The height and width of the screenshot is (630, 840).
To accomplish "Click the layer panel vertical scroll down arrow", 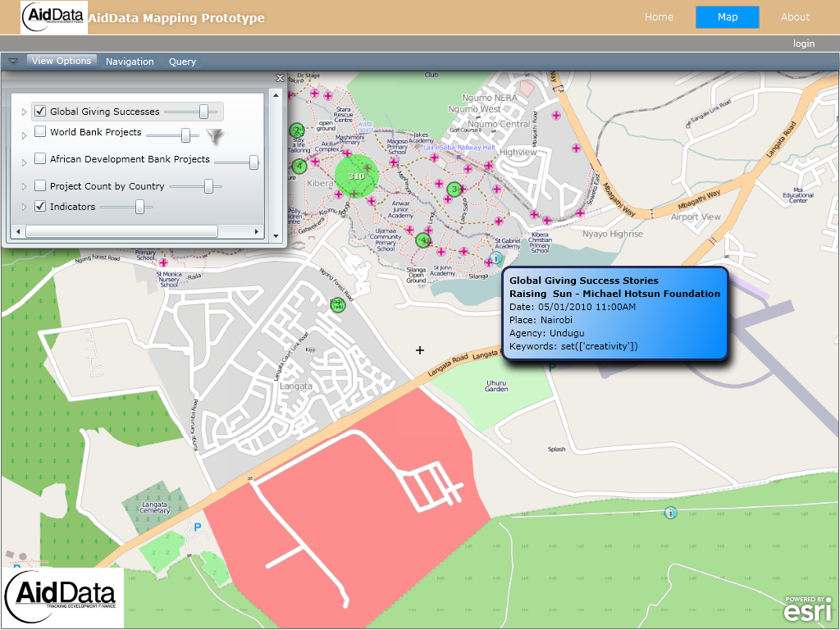I will 276,235.
